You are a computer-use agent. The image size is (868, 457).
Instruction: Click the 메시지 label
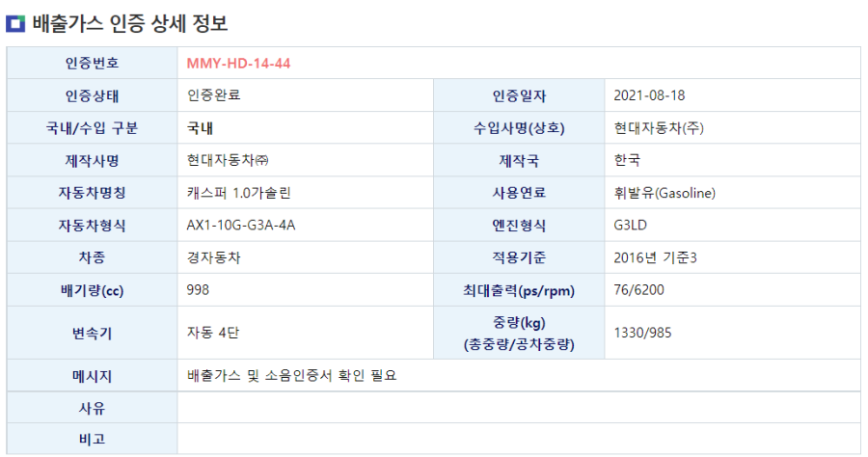92,376
